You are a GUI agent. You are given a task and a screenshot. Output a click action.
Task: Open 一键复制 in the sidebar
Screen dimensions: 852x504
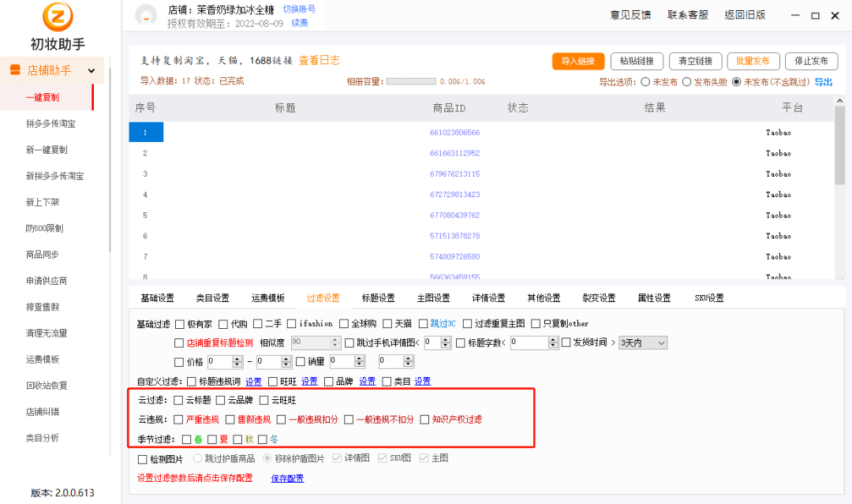pos(43,97)
